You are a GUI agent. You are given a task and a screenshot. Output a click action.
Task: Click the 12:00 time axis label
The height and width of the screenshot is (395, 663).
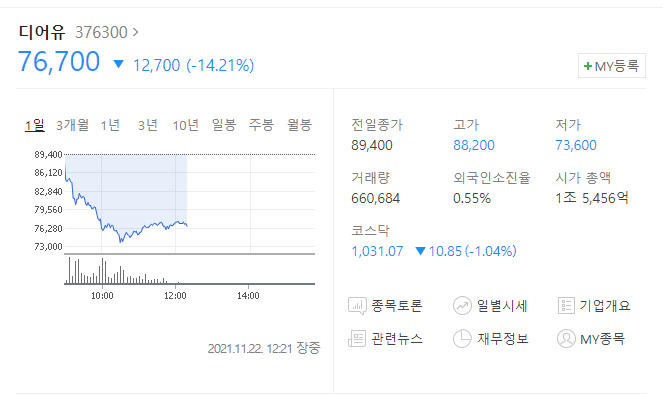(175, 296)
